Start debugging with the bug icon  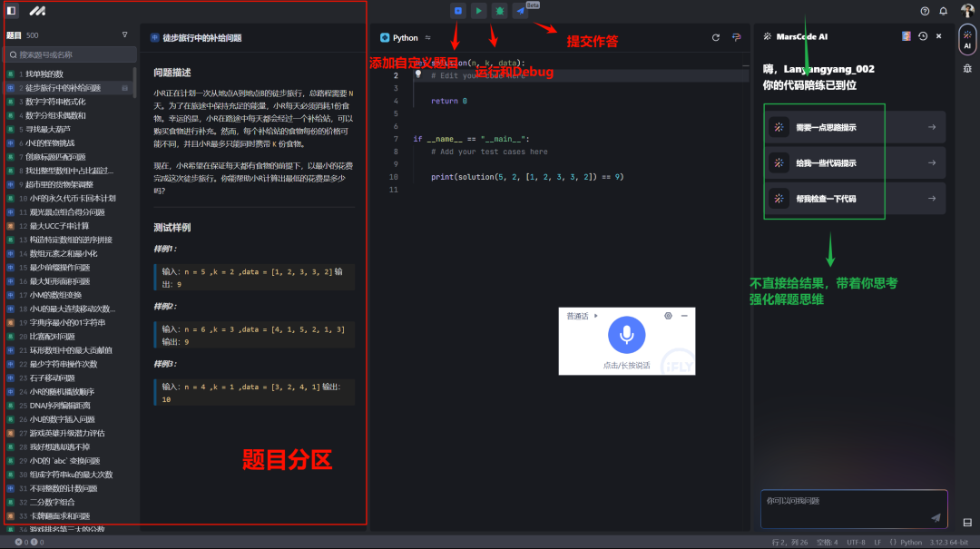(x=499, y=11)
